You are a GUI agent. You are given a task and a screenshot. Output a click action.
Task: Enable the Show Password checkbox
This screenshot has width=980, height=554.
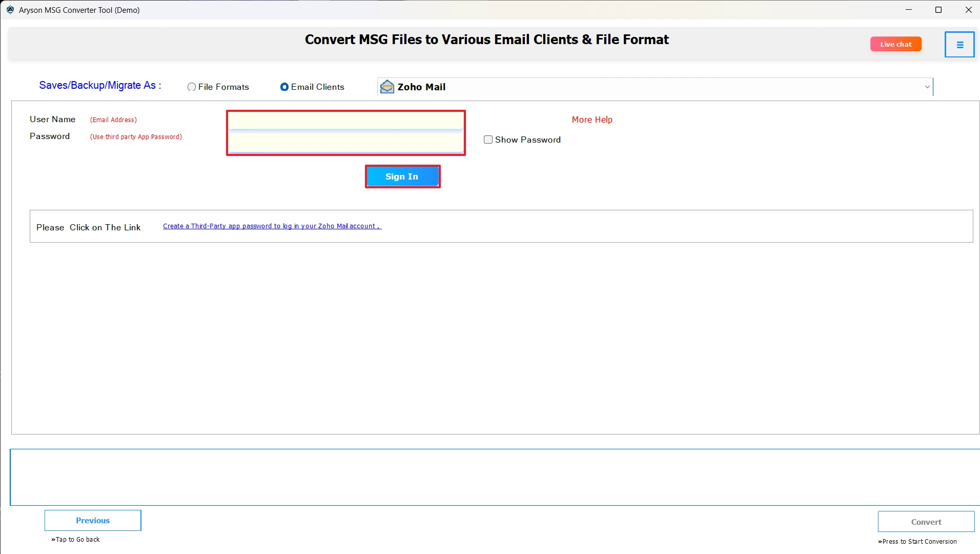[488, 140]
